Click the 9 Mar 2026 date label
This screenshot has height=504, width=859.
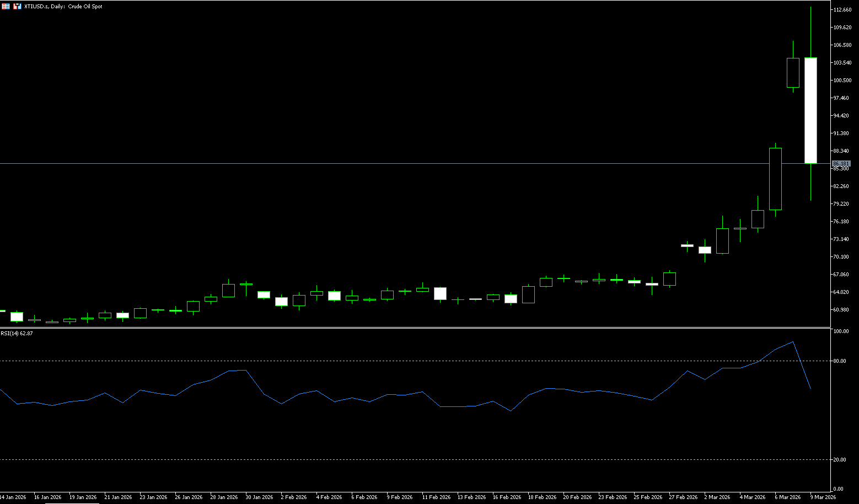(x=822, y=497)
